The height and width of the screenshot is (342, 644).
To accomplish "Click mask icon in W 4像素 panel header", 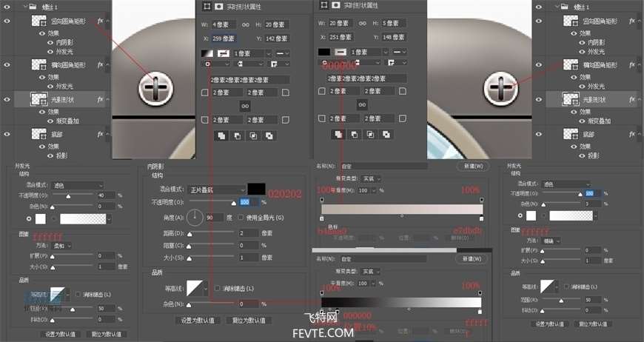I will [x=219, y=6].
